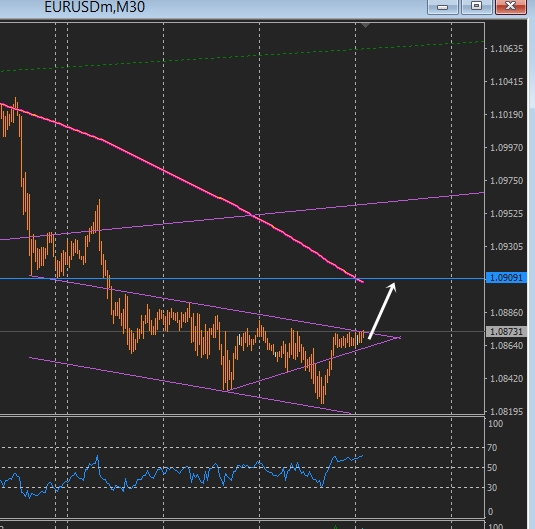Minimize the EURUSDm,M30 chart window
The width and height of the screenshot is (535, 529).
443,7
